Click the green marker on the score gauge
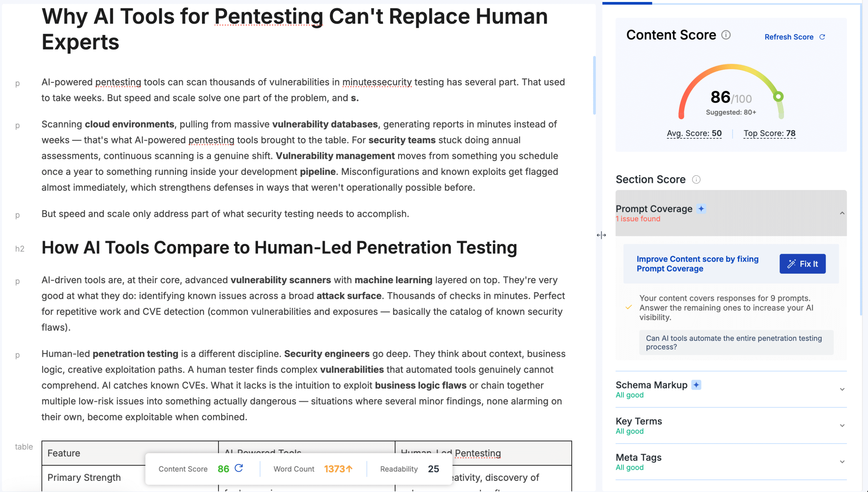 click(x=778, y=97)
